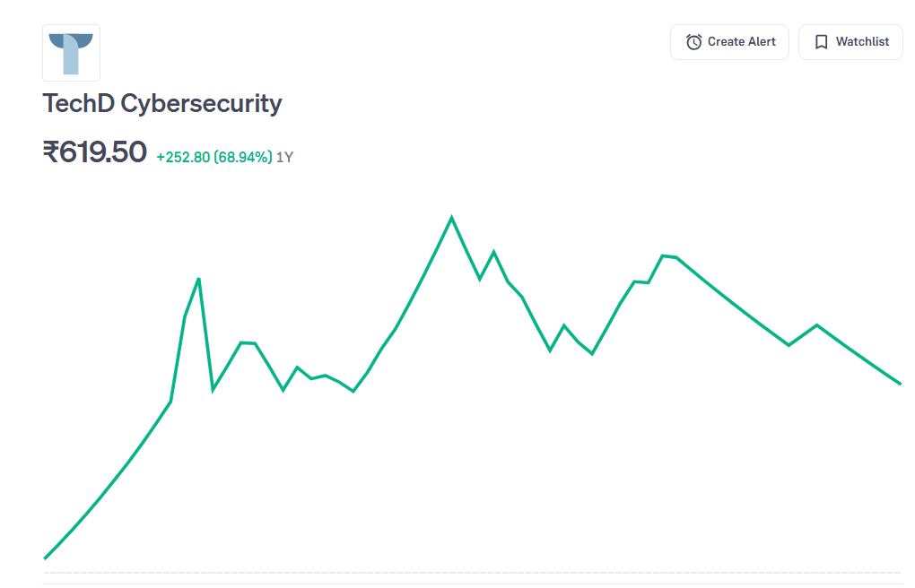Click the dip just before the last small peak
The image size is (915, 588).
(789, 345)
